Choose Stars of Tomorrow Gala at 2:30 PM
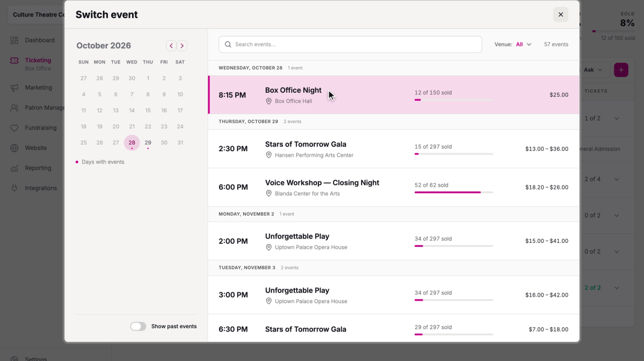 (394, 149)
